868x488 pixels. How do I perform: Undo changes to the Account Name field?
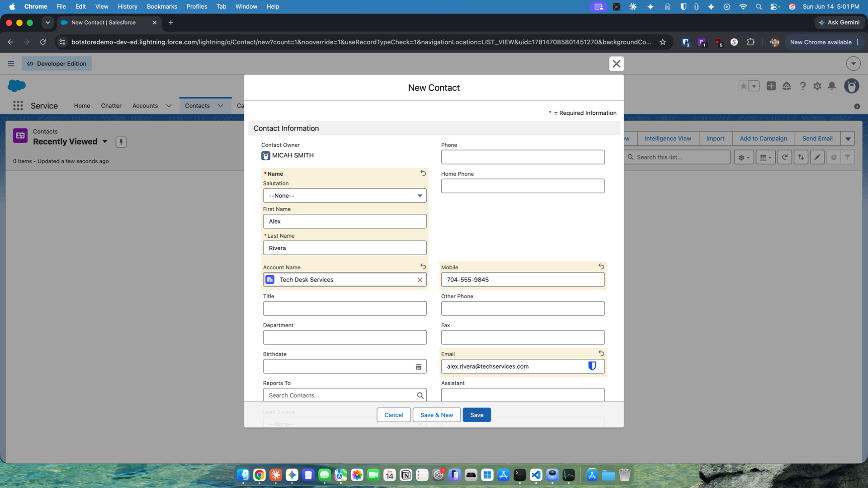423,267
